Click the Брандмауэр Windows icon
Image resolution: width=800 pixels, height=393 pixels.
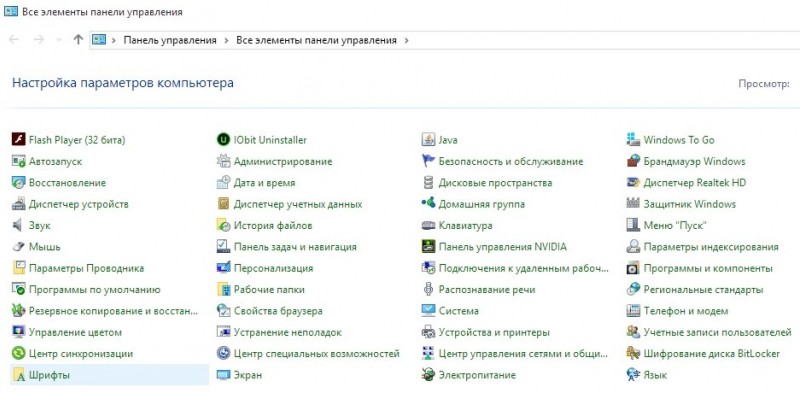click(x=633, y=161)
